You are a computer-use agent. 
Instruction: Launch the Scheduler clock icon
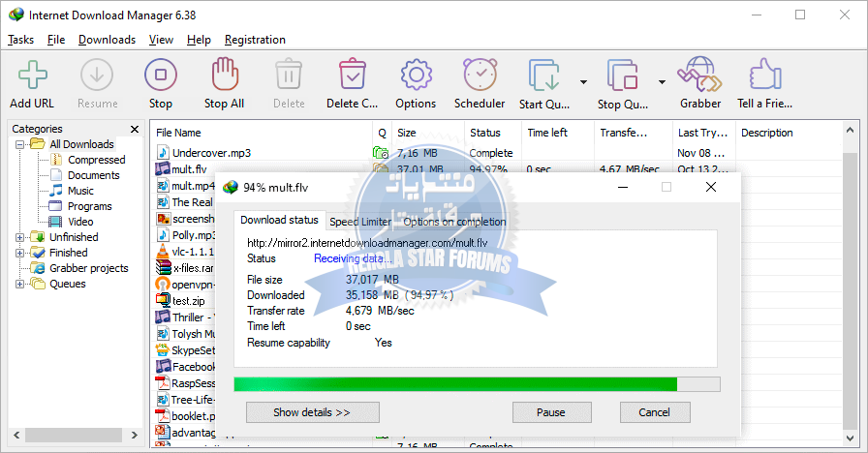click(480, 75)
